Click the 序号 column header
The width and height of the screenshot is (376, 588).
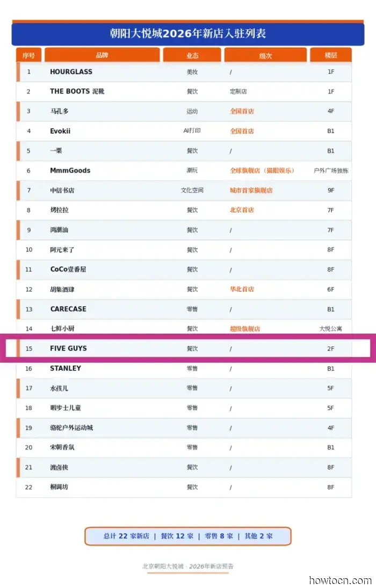tap(28, 55)
